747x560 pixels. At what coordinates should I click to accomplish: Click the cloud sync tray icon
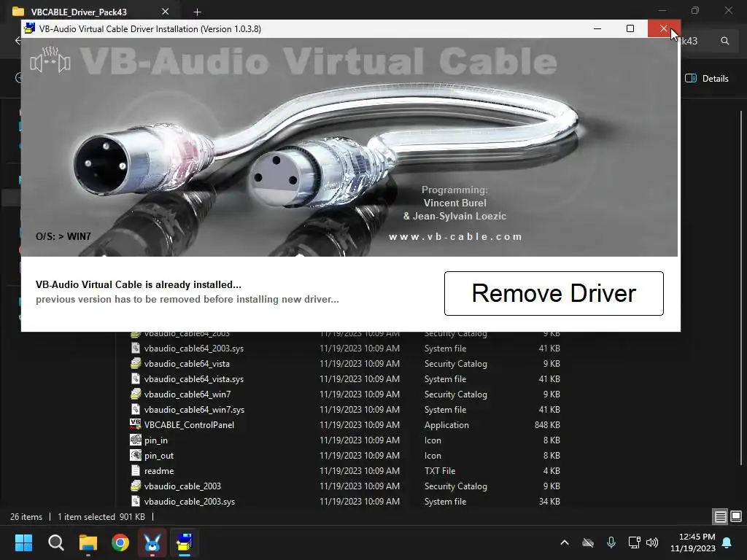pyautogui.click(x=589, y=542)
